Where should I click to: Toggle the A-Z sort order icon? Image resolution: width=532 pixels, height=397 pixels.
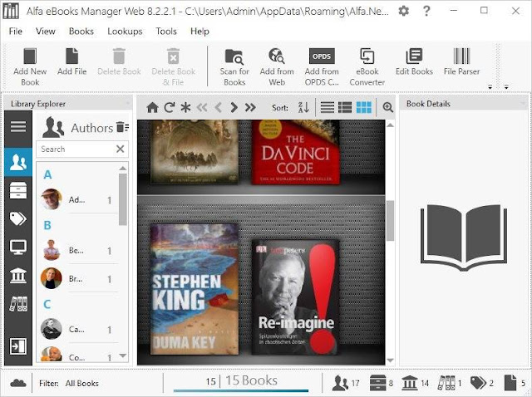303,108
